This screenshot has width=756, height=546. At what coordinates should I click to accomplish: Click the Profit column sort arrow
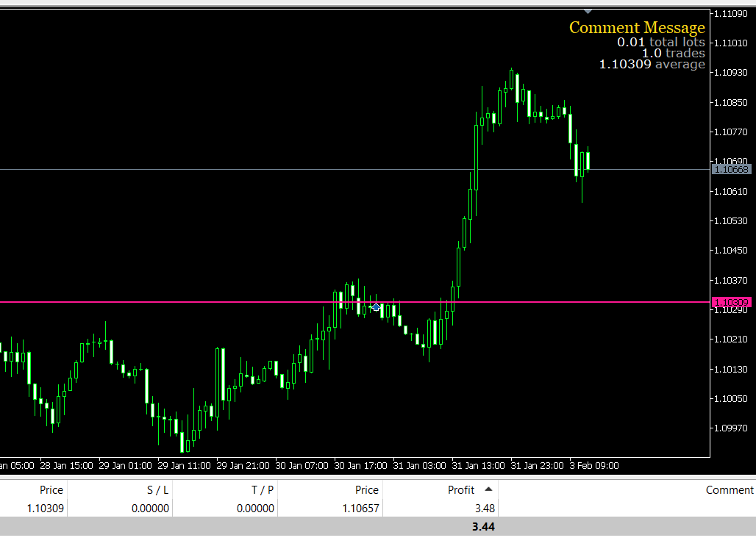tap(488, 489)
